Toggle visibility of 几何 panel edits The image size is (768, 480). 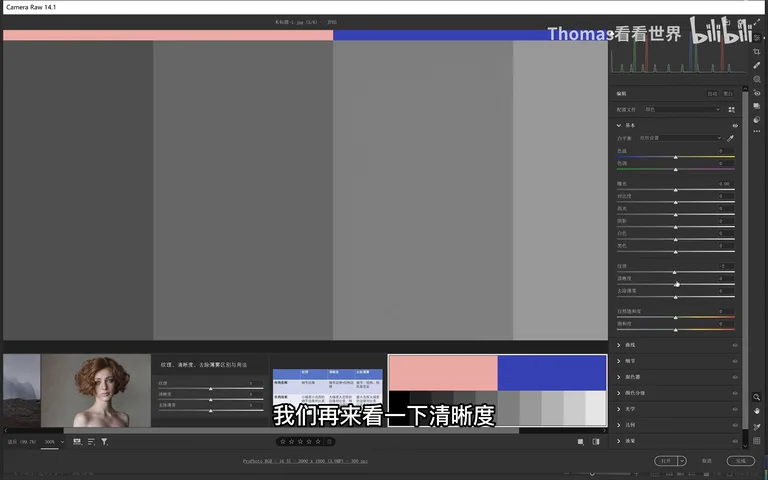coord(735,425)
